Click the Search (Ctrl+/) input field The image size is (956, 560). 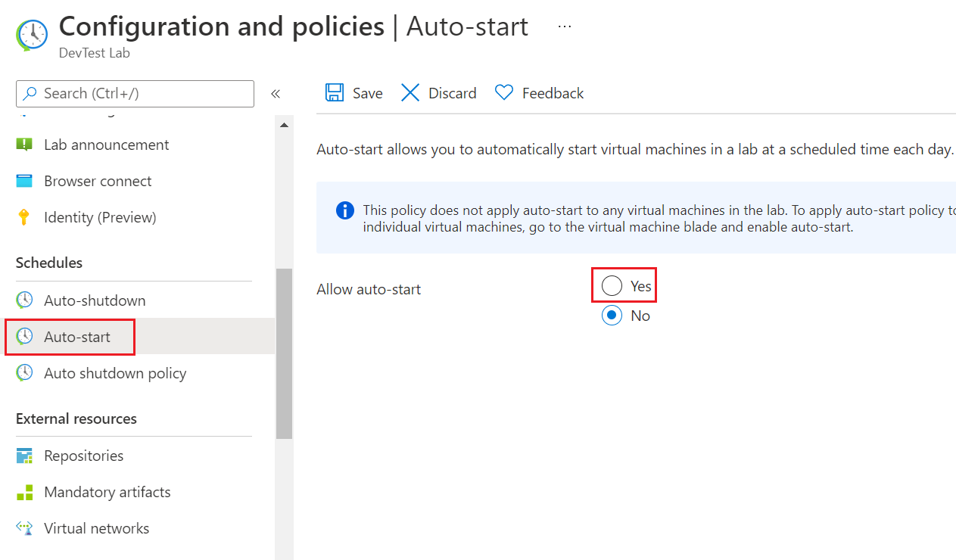135,94
